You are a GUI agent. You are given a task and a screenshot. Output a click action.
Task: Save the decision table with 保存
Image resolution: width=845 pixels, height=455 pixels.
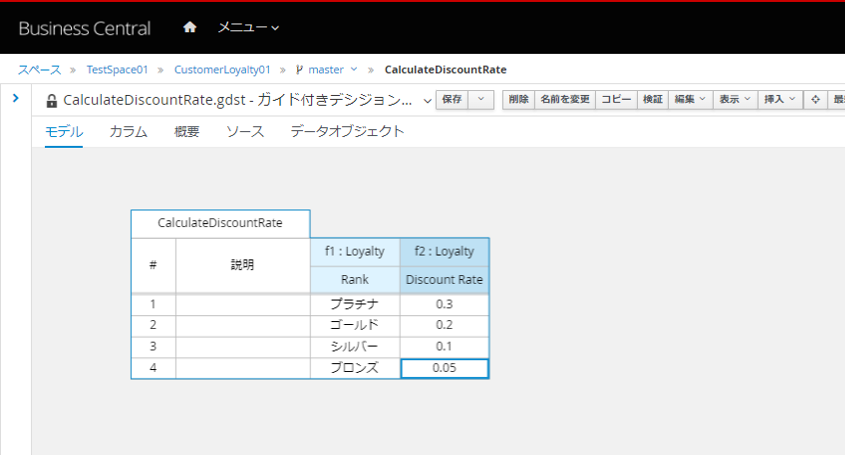coord(452,99)
